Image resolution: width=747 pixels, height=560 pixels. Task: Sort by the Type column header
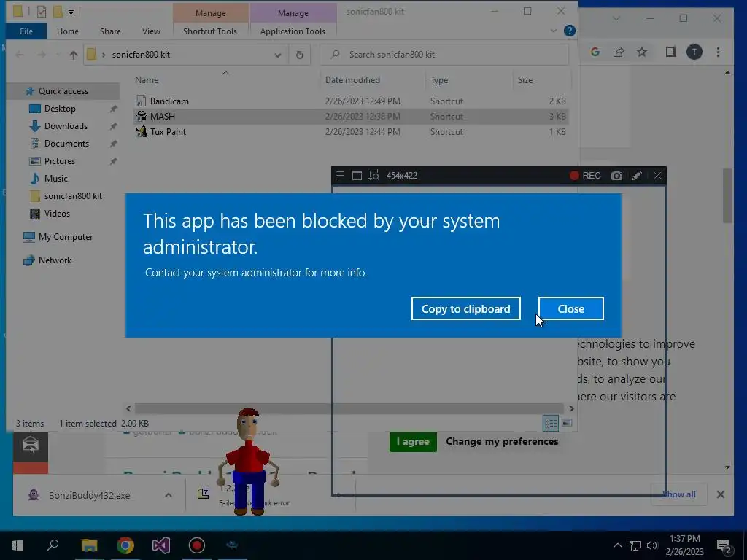[439, 80]
